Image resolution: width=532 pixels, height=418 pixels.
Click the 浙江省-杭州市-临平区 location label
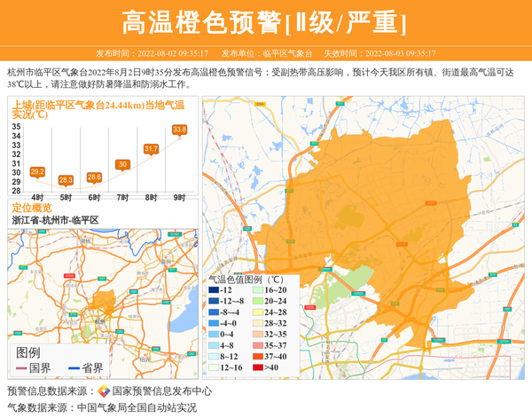pyautogui.click(x=55, y=220)
